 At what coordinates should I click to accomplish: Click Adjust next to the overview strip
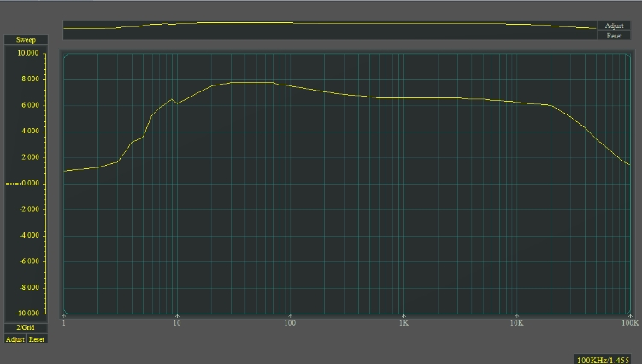pyautogui.click(x=614, y=26)
